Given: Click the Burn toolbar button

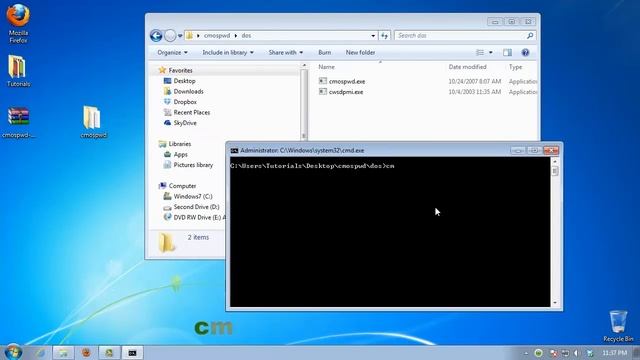Looking at the screenshot, I should (x=324, y=53).
